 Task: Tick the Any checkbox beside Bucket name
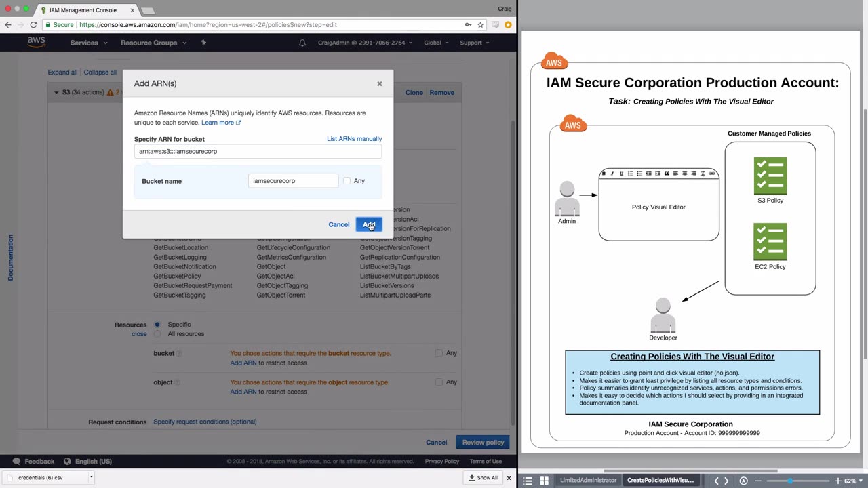click(x=347, y=181)
